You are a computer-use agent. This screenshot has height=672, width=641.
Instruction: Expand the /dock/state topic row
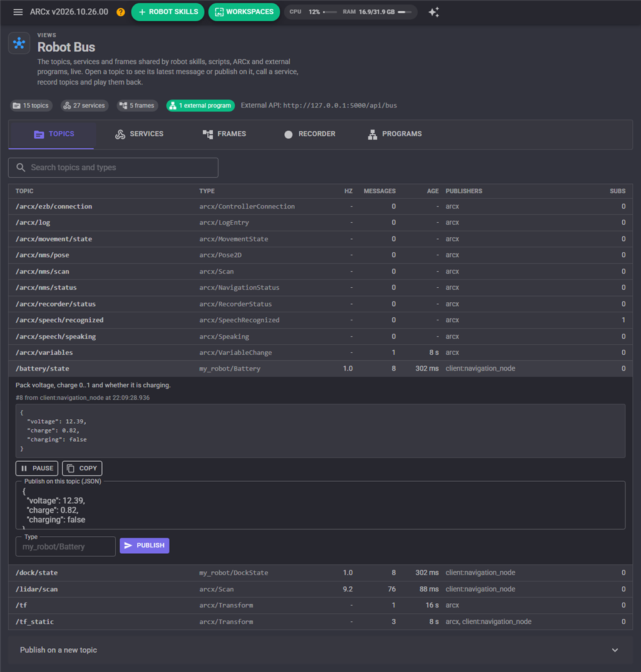click(320, 573)
